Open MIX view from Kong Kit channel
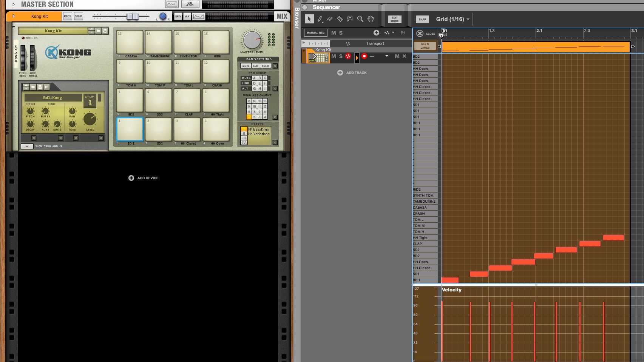This screenshot has width=644, height=362. pyautogui.click(x=187, y=16)
